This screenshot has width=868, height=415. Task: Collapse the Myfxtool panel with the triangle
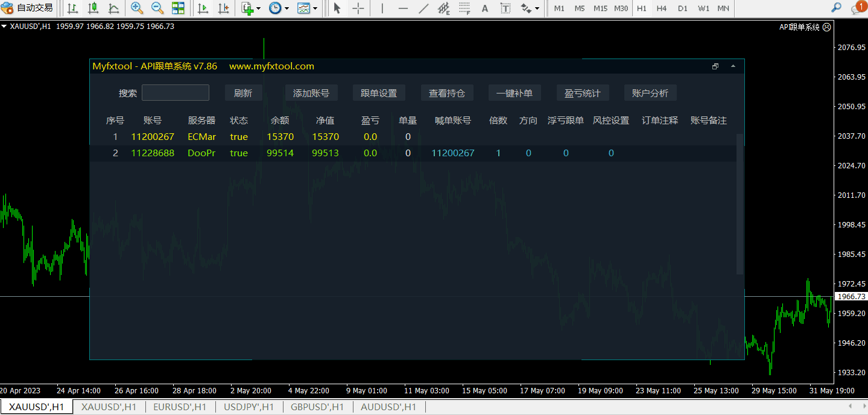click(733, 66)
